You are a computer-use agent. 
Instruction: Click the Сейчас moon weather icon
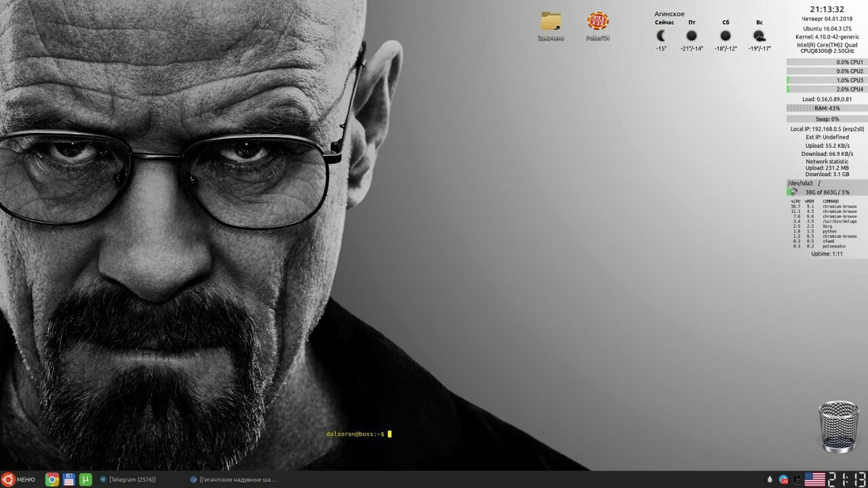(661, 36)
